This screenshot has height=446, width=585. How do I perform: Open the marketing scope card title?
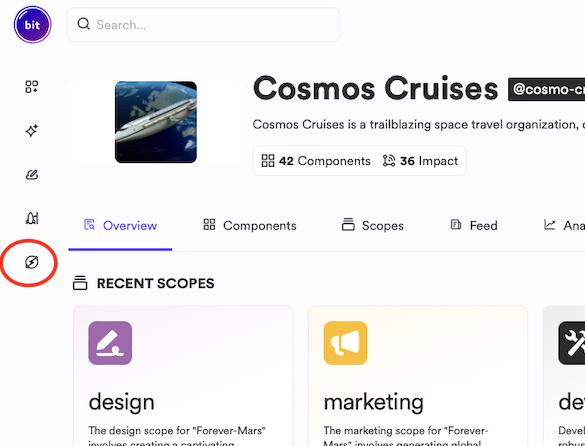tap(374, 402)
